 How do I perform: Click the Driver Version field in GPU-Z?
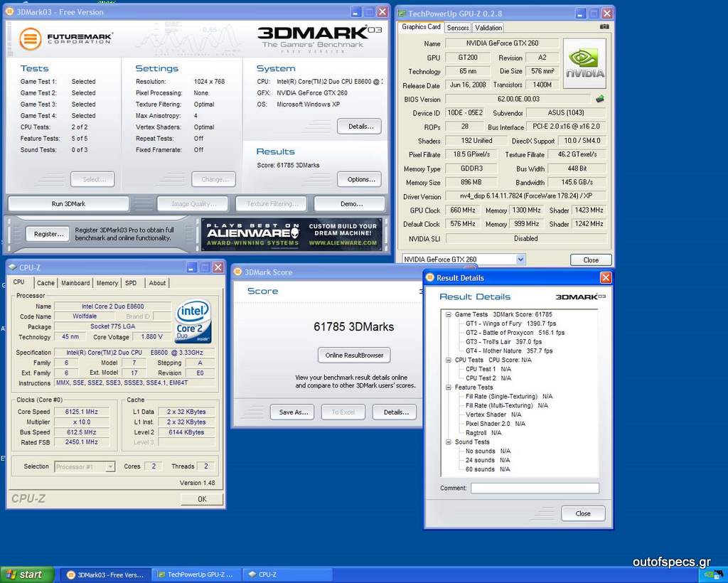point(526,196)
